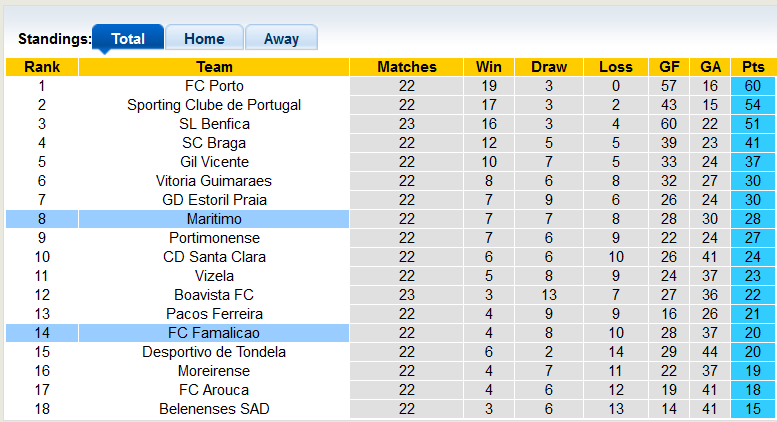Click the highlighted Maritimo row

click(x=214, y=219)
